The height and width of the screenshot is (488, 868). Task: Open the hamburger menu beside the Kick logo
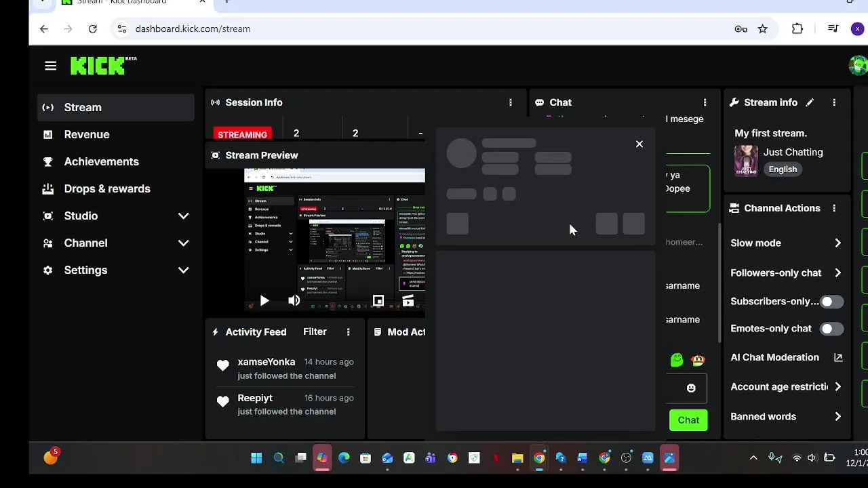[50, 66]
